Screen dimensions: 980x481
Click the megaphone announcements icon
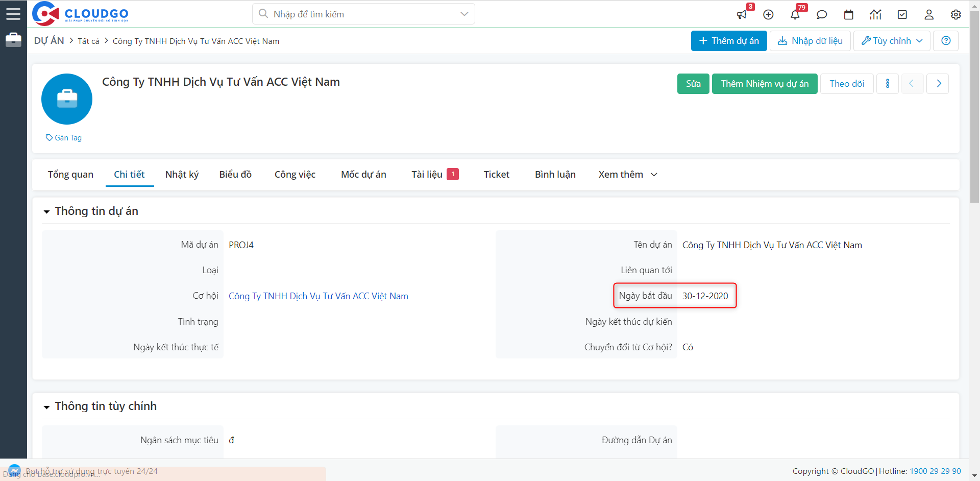pos(742,15)
